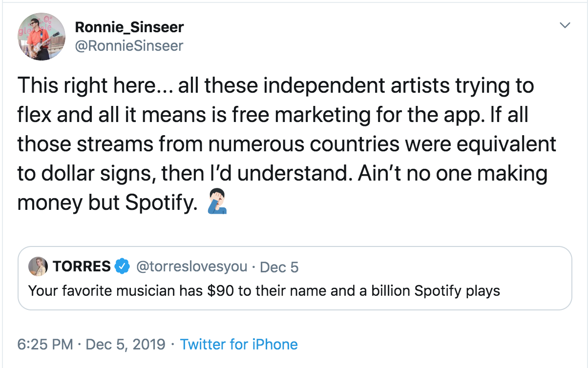Click Ronnie_Sinseer's profile picture
This screenshot has height=368, width=588.
pyautogui.click(x=42, y=37)
